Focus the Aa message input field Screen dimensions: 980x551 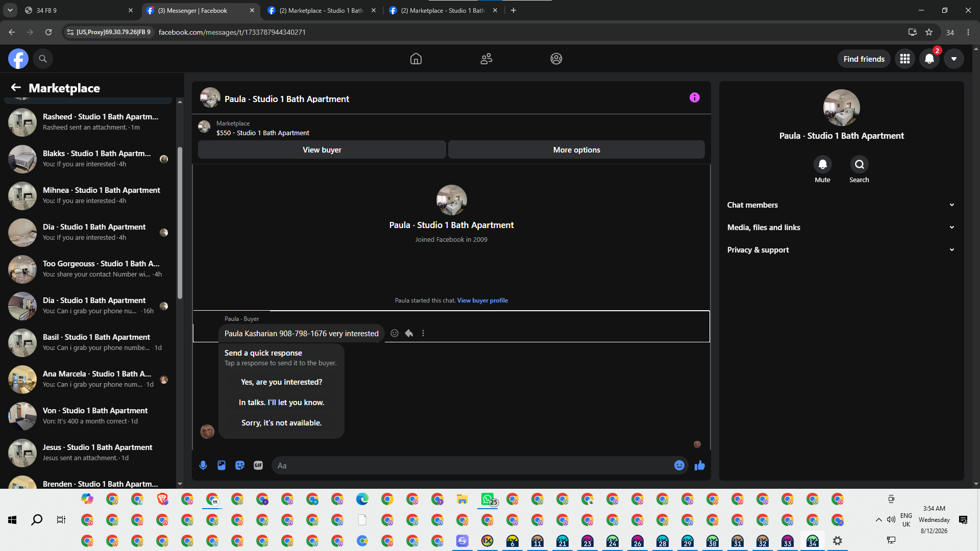pyautogui.click(x=473, y=465)
